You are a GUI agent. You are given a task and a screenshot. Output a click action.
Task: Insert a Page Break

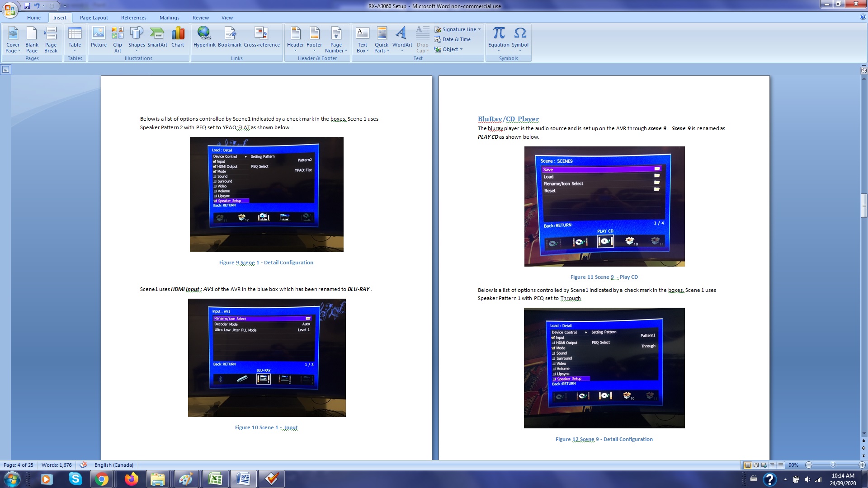tap(51, 40)
